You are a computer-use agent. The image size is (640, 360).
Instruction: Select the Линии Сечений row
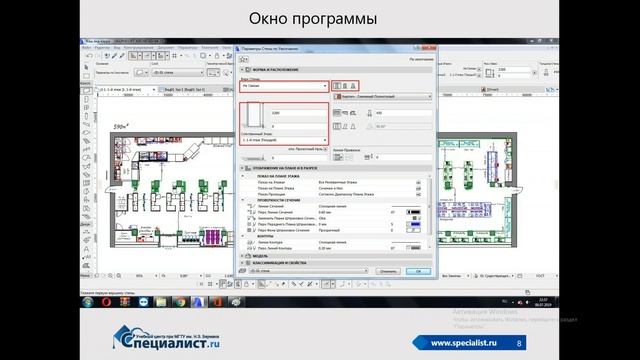(333, 207)
